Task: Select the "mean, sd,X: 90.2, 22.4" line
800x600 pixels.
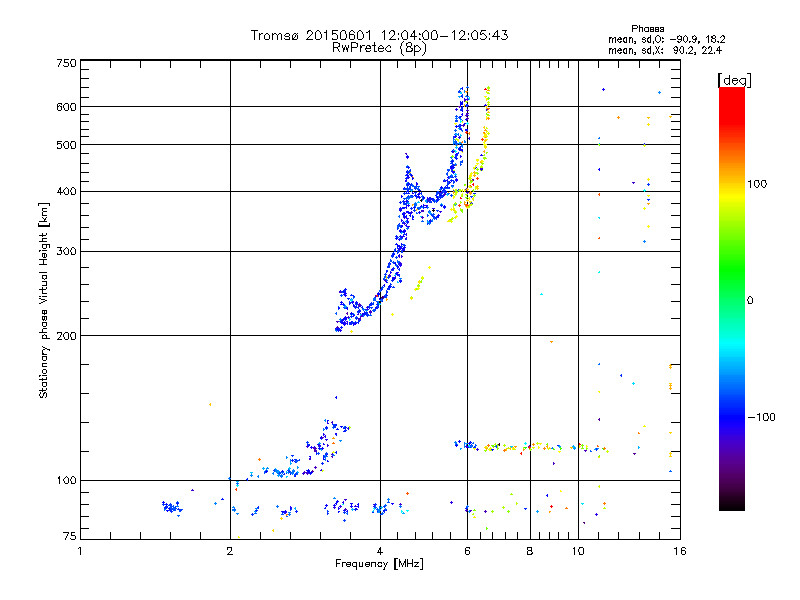Action: pyautogui.click(x=665, y=50)
